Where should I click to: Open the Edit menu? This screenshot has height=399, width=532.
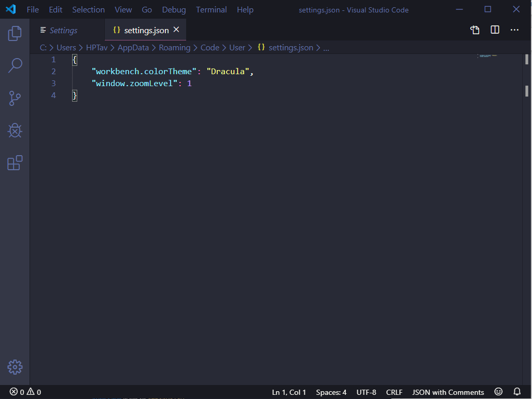click(55, 9)
